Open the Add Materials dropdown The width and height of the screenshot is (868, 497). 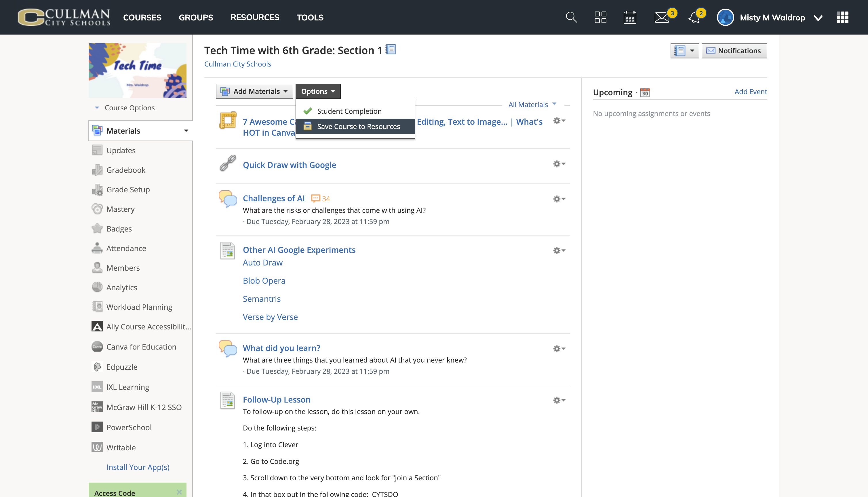coord(254,92)
